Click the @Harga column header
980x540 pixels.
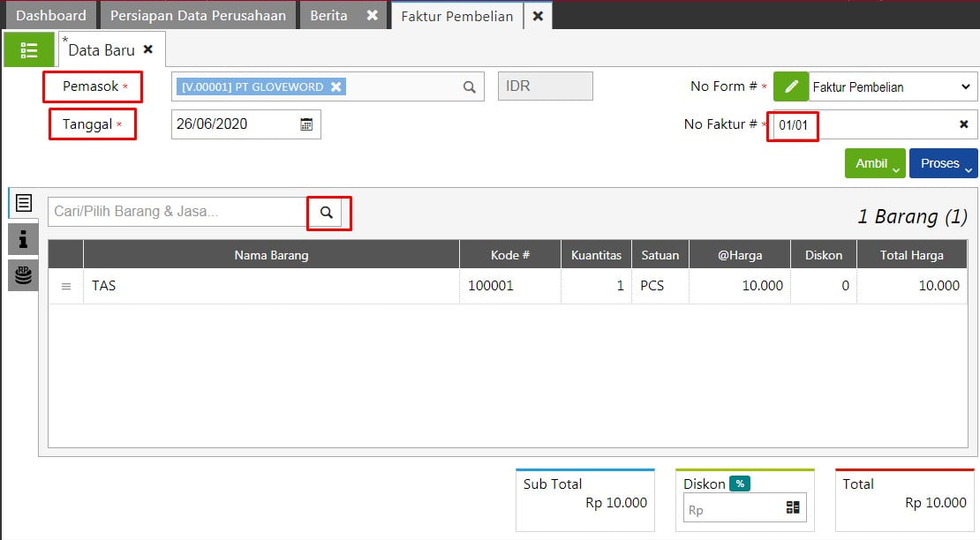click(x=740, y=255)
